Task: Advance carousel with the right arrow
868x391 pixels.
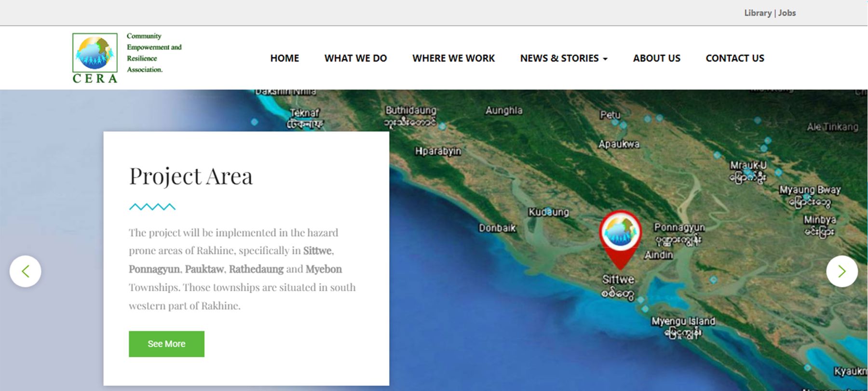Action: coord(841,271)
